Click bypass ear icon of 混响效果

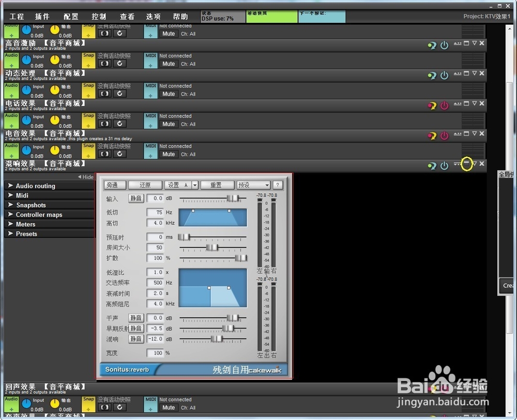point(432,166)
